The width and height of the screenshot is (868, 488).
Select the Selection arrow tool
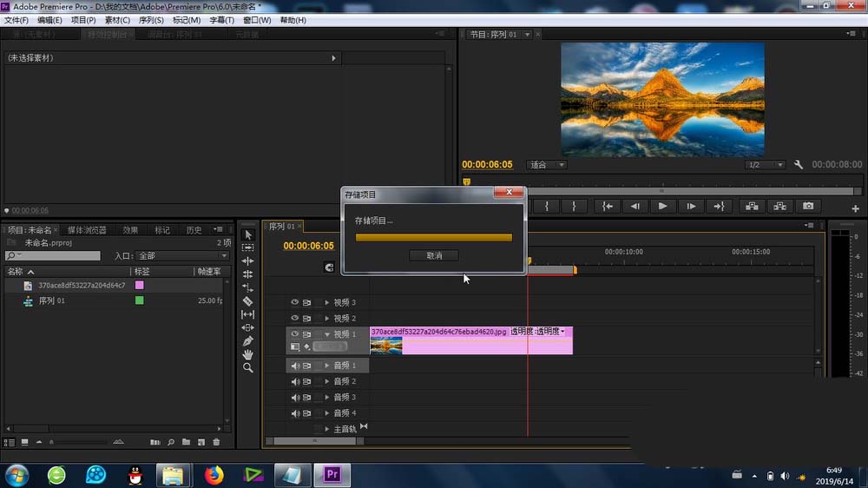[x=248, y=234]
